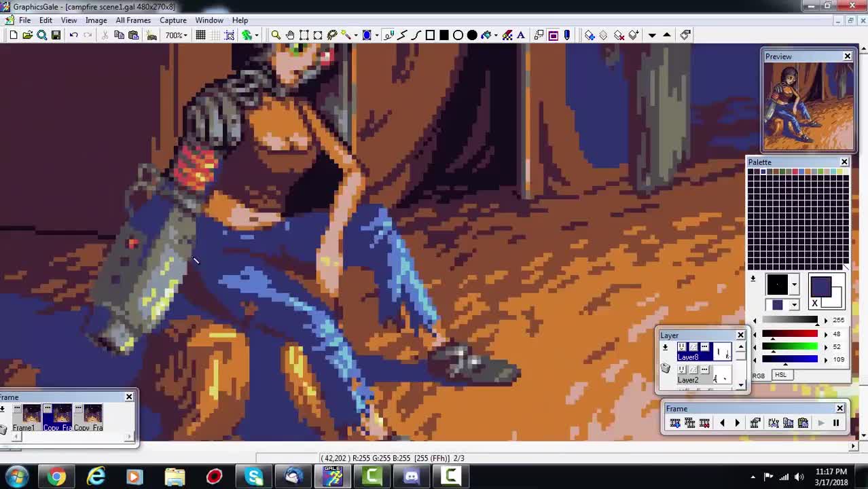The height and width of the screenshot is (489, 868).
Task: Open the Capture menu
Action: click(173, 20)
